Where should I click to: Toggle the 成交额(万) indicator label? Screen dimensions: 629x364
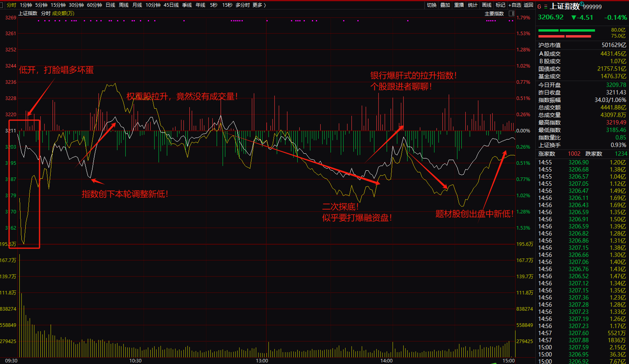(x=63, y=13)
